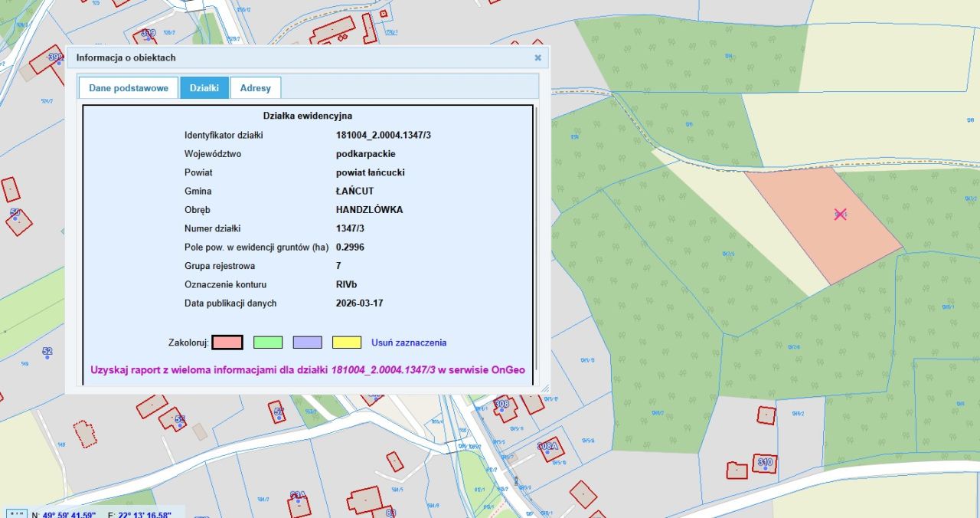Select the Działki tab

pos(204,88)
